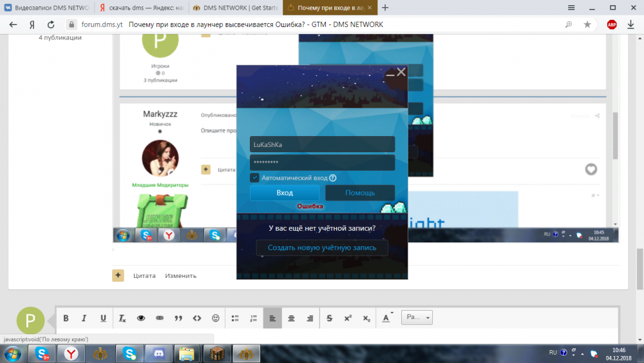This screenshot has width=644, height=363.
Task: Remove text formatting in editor
Action: click(x=122, y=319)
